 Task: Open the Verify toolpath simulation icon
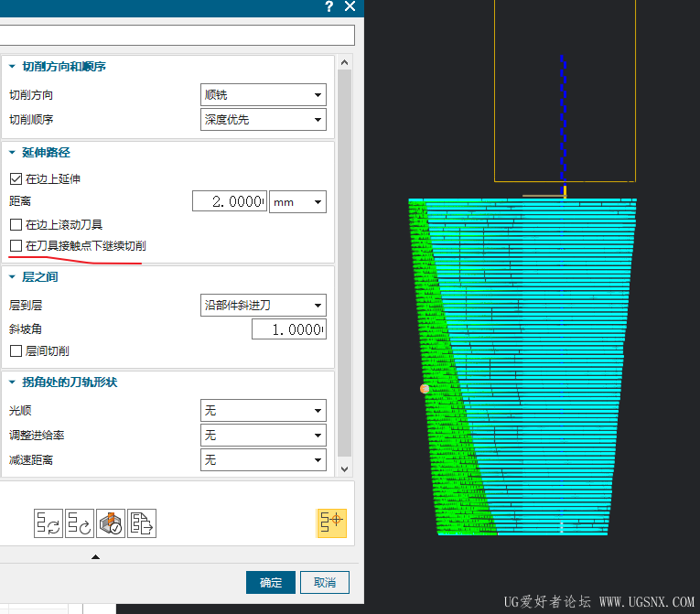click(x=111, y=522)
